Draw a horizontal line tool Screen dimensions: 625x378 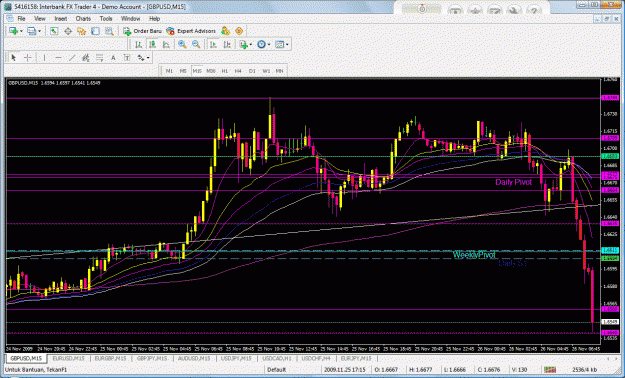(x=58, y=58)
